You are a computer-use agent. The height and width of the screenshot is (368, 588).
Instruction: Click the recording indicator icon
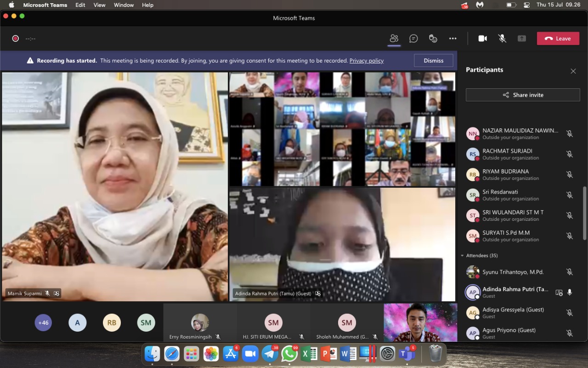[16, 39]
